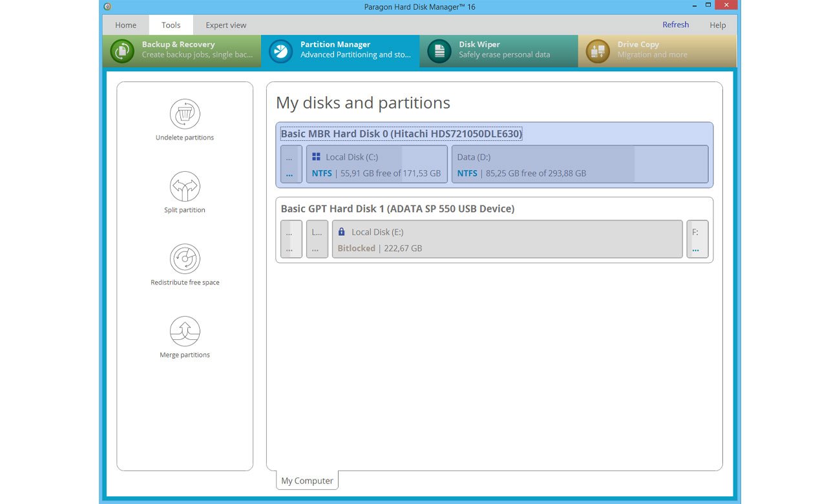Select the Drive Copy section

click(x=657, y=51)
